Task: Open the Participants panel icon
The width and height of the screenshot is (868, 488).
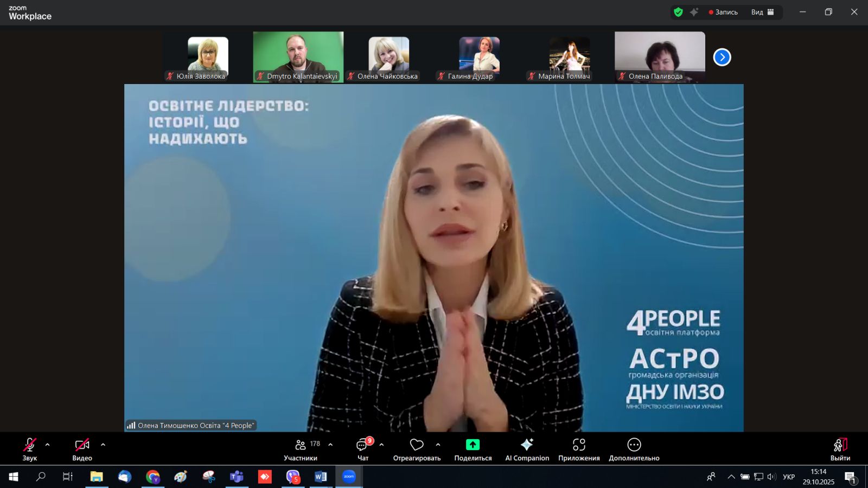Action: point(300,445)
